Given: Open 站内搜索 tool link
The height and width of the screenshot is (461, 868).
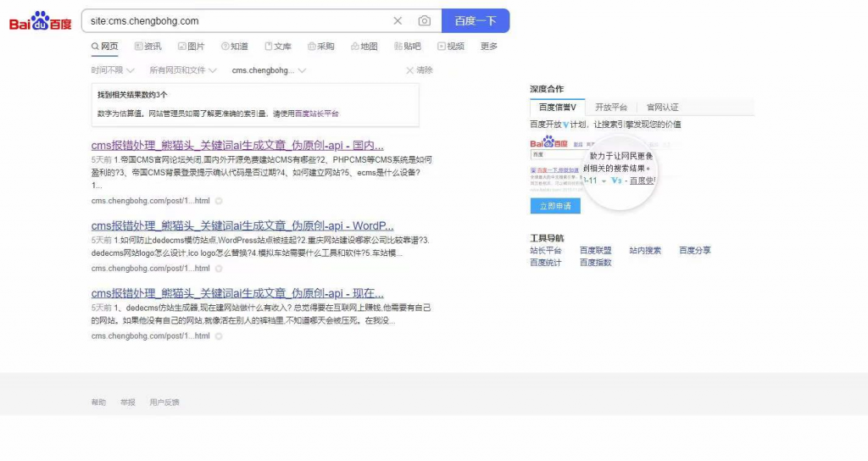Looking at the screenshot, I should pyautogui.click(x=645, y=251).
